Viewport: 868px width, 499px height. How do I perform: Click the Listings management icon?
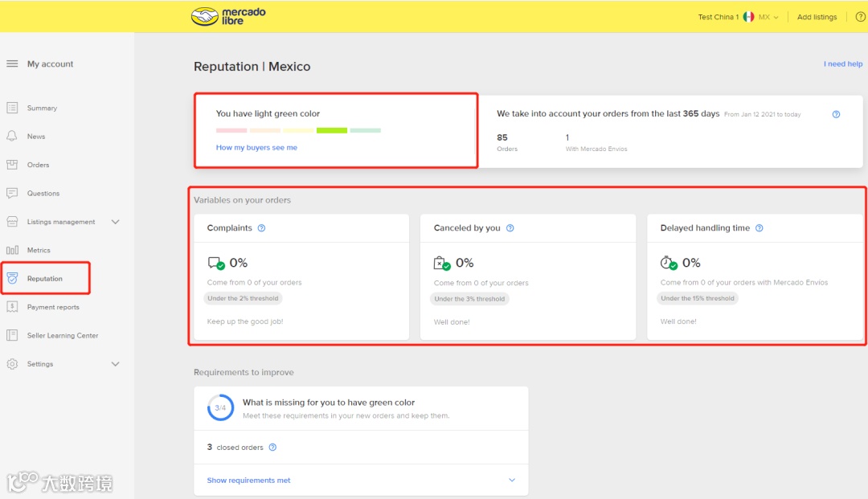tap(12, 221)
